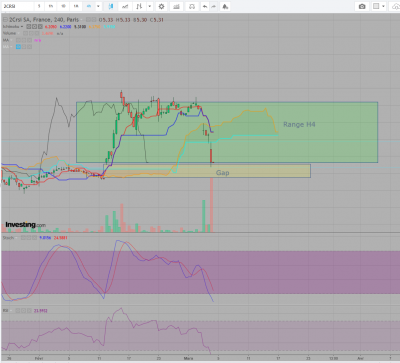Open the Stoch indicator dropdown

point(16,238)
